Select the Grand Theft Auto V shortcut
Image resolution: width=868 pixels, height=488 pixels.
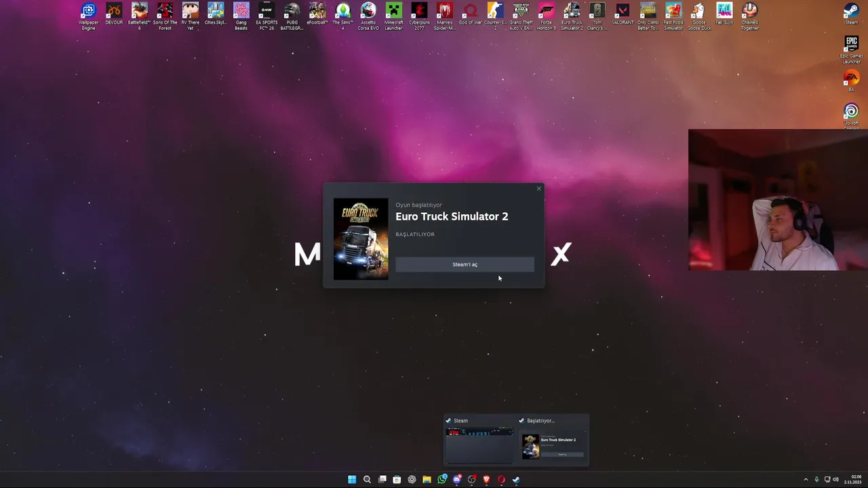pyautogui.click(x=521, y=16)
